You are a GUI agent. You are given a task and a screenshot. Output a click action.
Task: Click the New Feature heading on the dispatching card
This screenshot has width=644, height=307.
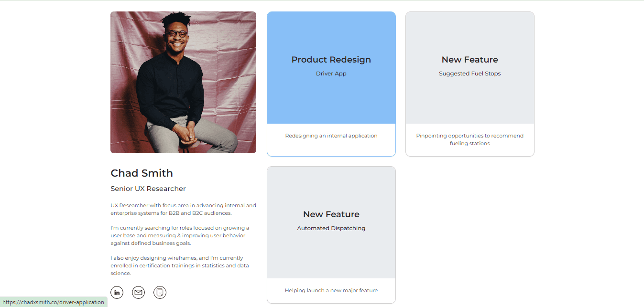[331, 214]
